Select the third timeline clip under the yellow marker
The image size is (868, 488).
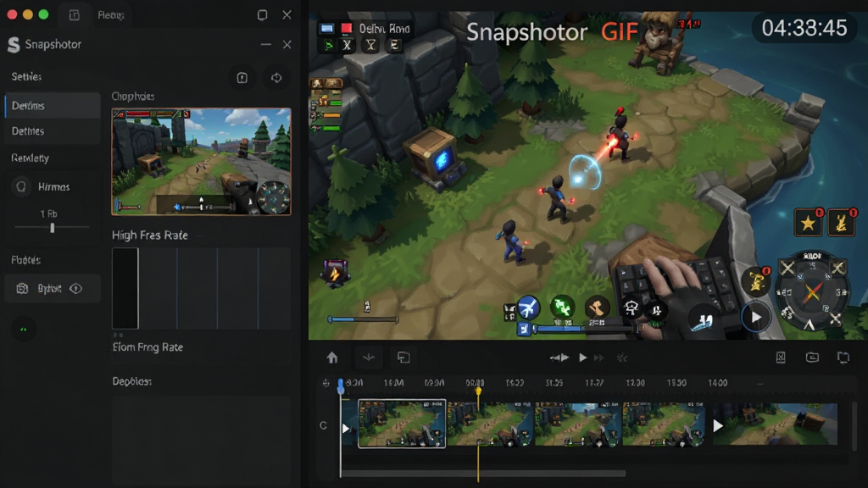click(491, 424)
